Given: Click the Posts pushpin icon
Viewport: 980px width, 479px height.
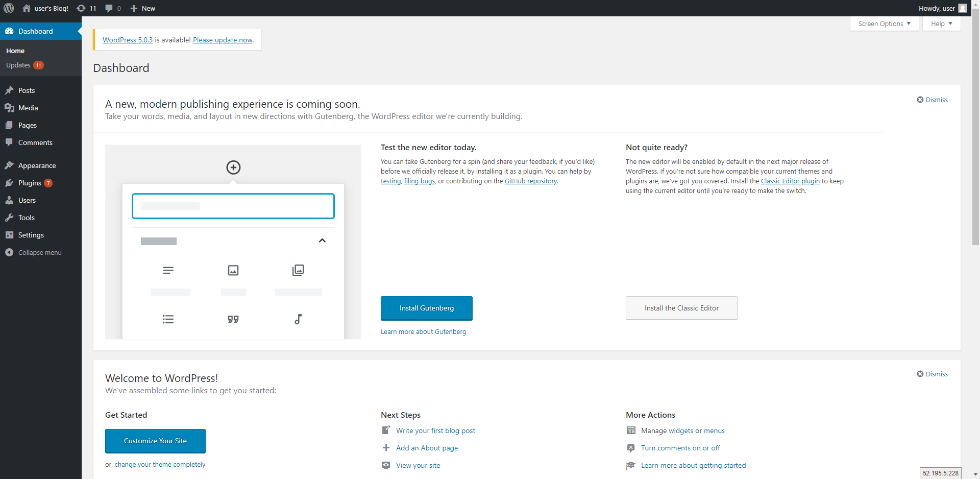Looking at the screenshot, I should pos(9,90).
